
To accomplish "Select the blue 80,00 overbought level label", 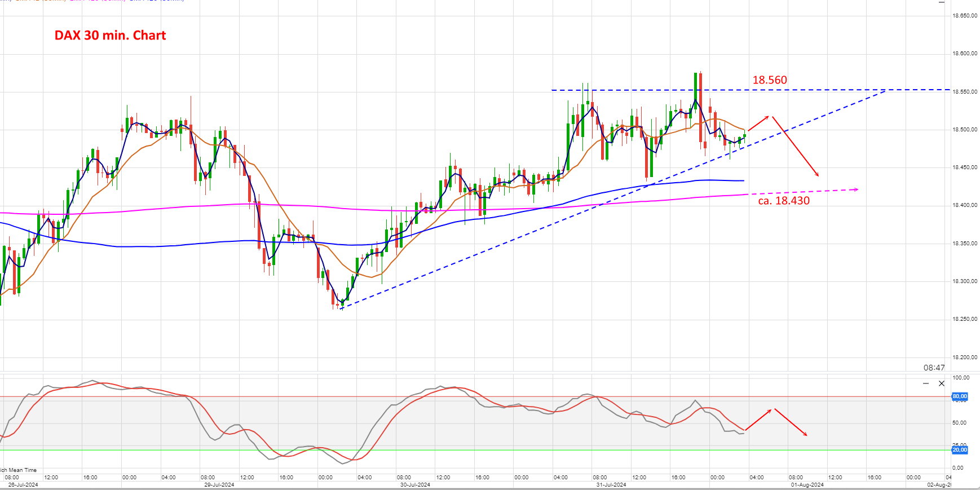I will (x=960, y=396).
